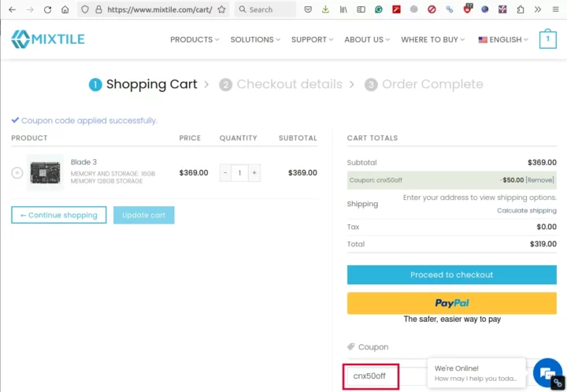The height and width of the screenshot is (392, 567).
Task: Increase Blade 3 quantity with plus
Action: 254,172
